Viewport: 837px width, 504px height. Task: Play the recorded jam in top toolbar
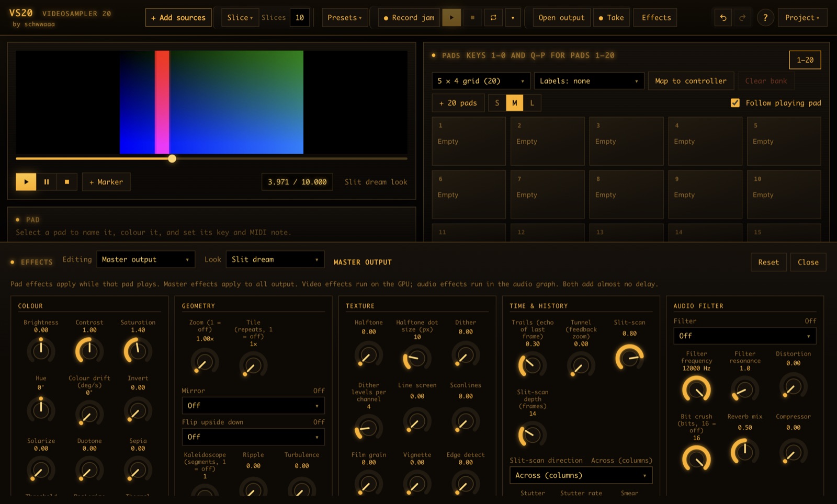click(x=451, y=18)
